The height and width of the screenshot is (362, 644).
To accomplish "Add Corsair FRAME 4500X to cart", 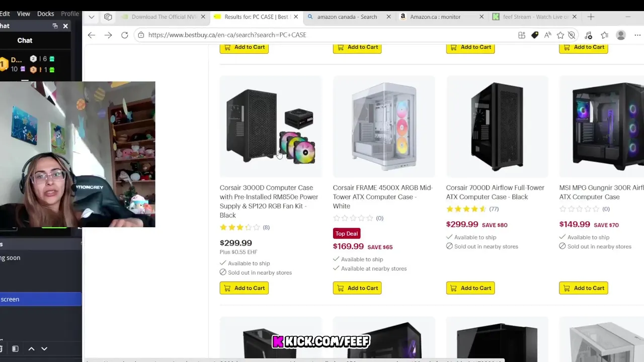I will [x=357, y=288].
